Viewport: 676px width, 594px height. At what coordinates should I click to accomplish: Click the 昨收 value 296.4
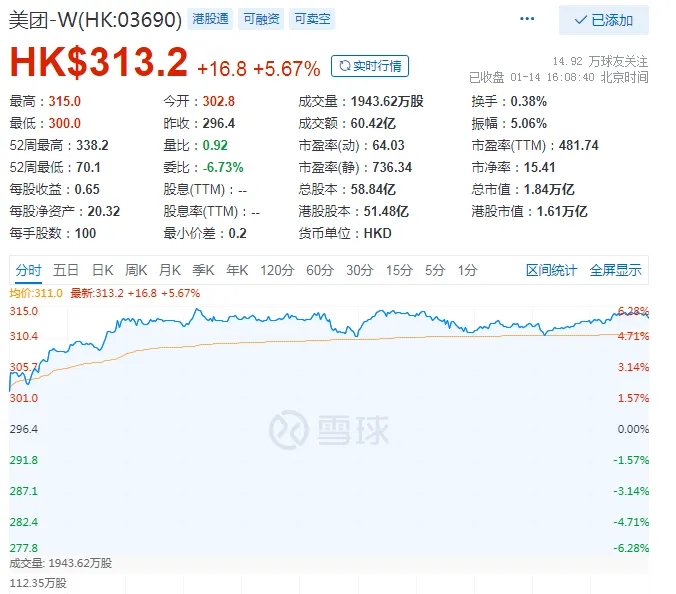219,123
